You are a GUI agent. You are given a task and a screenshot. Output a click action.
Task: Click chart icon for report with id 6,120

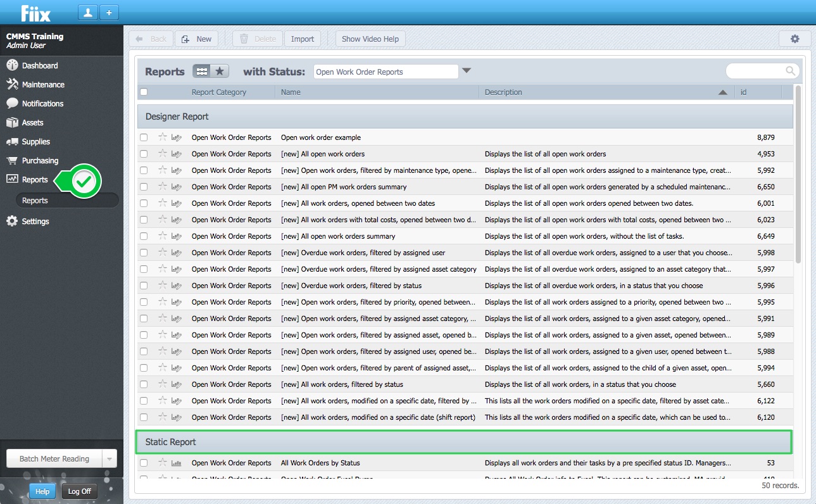[x=177, y=417]
